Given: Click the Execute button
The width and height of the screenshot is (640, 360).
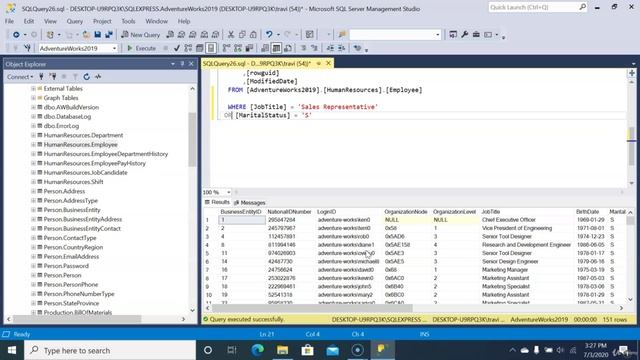Looking at the screenshot, I should 142,48.
